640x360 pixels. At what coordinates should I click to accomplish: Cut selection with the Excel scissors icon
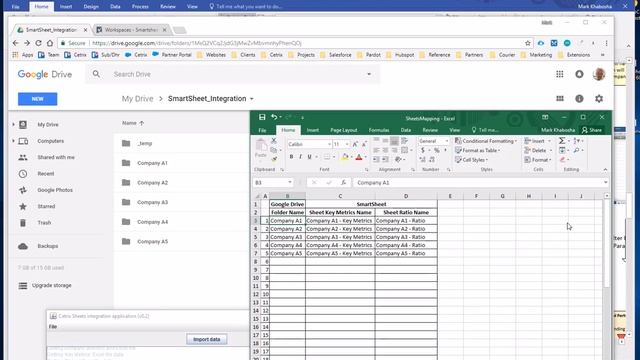(274, 141)
